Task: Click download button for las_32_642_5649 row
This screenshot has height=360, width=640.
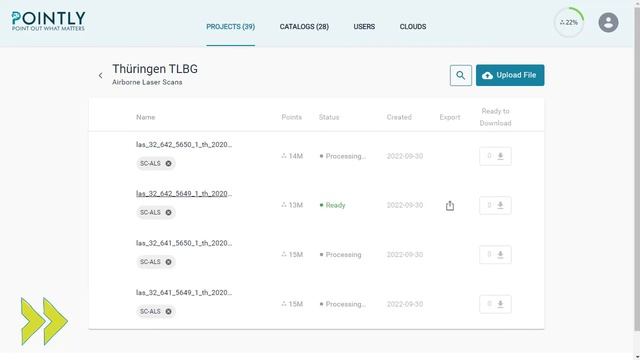Action: pos(495,205)
